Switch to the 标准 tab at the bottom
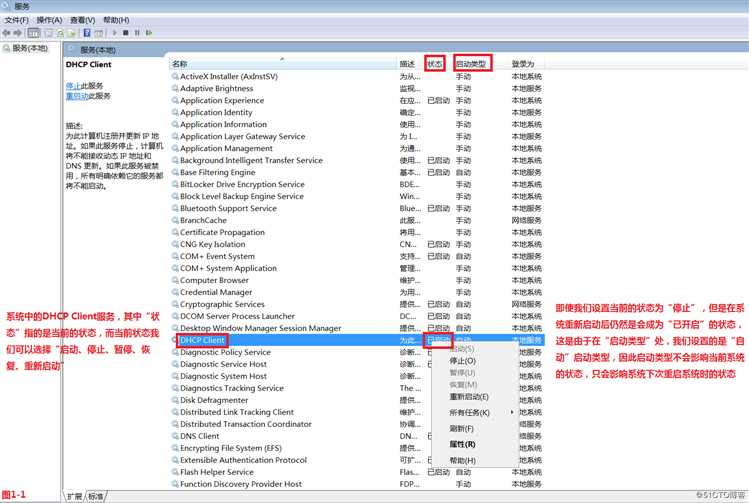Screen dimensions: 749x503 coord(96,497)
